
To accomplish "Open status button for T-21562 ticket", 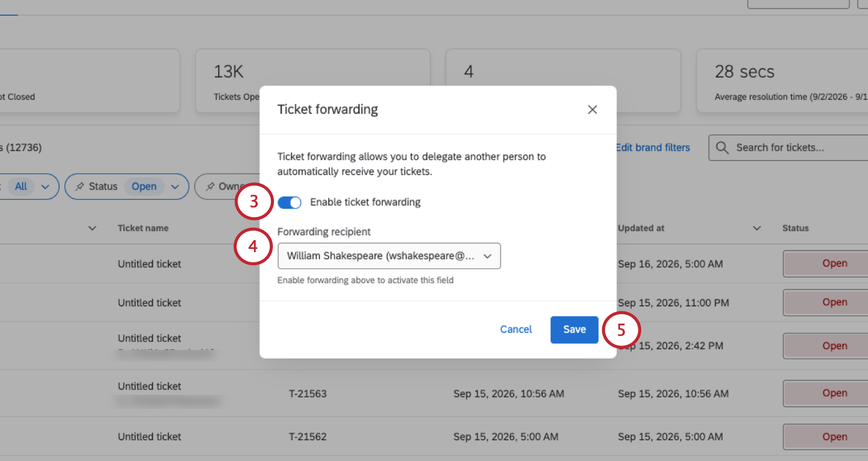I will (826, 437).
